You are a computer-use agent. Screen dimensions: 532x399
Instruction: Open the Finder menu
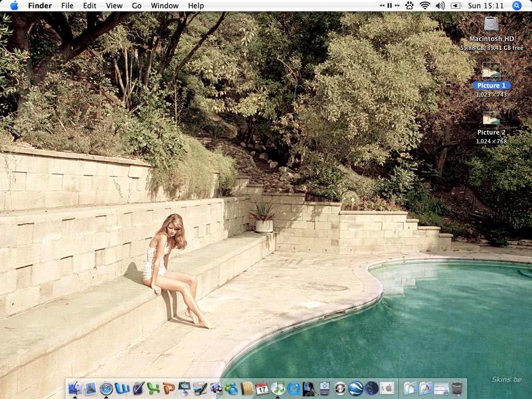click(x=39, y=5)
